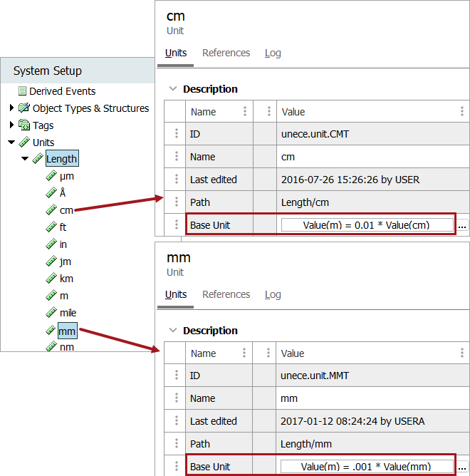The width and height of the screenshot is (470, 476).
Task: Collapse the Length tree node
Action: 25,158
